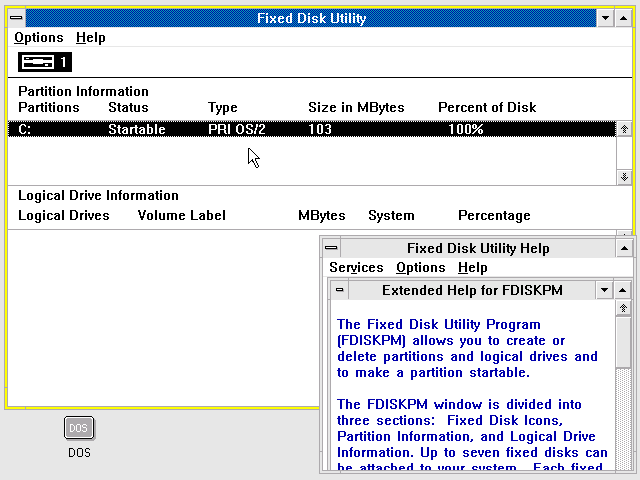Click partition list scroll down arrow

(x=624, y=177)
